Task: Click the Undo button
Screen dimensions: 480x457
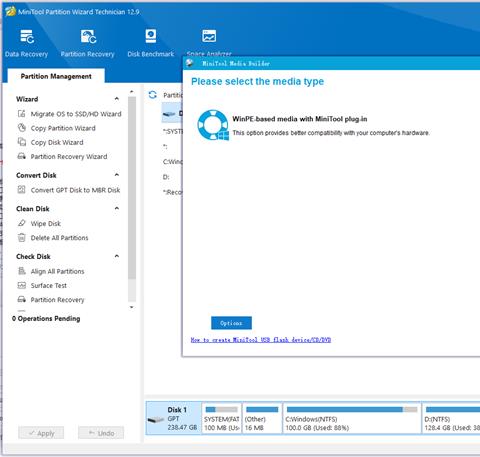Action: click(101, 433)
